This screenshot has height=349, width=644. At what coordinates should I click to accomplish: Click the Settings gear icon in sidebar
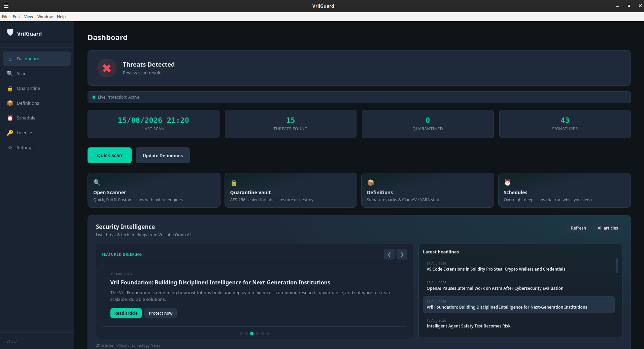click(x=10, y=147)
